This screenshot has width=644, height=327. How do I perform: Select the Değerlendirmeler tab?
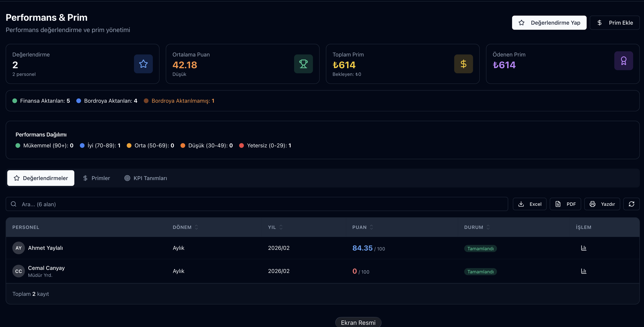click(41, 178)
